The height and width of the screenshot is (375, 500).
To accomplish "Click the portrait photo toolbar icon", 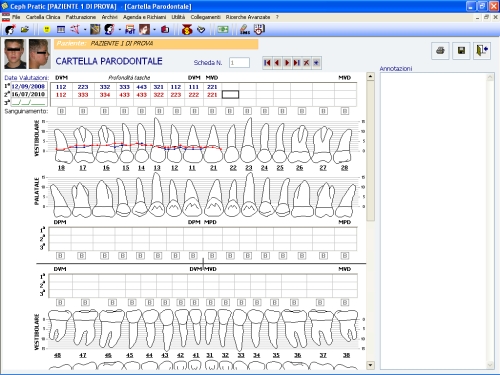I will pos(144,30).
